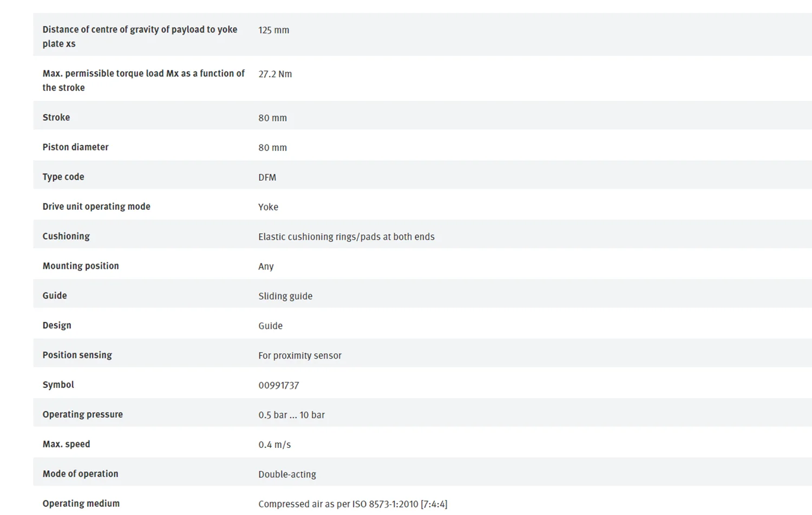
Task: Click the "Type code" label
Action: click(63, 177)
